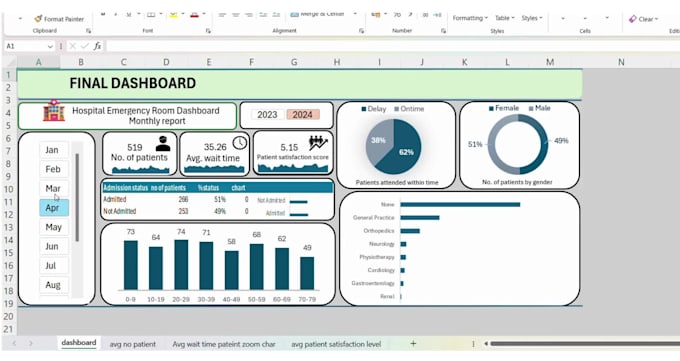Image resolution: width=680 pixels, height=361 pixels.
Task: Click the 5.15 satisfaction score value
Action: [289, 148]
